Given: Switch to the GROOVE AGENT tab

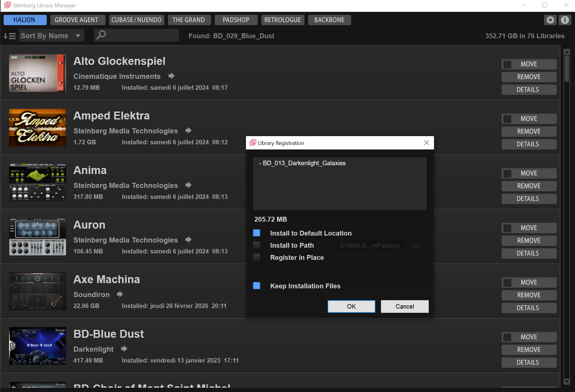Looking at the screenshot, I should click(x=77, y=20).
